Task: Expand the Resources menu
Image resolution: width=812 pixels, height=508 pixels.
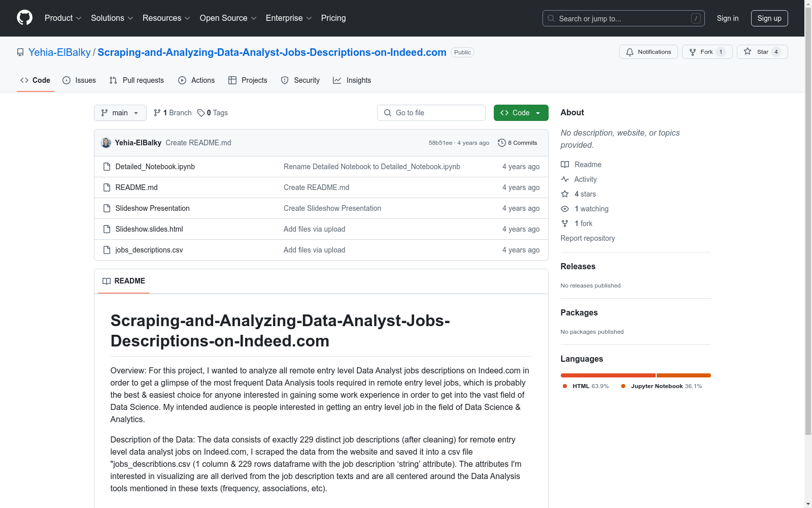Action: (x=166, y=18)
